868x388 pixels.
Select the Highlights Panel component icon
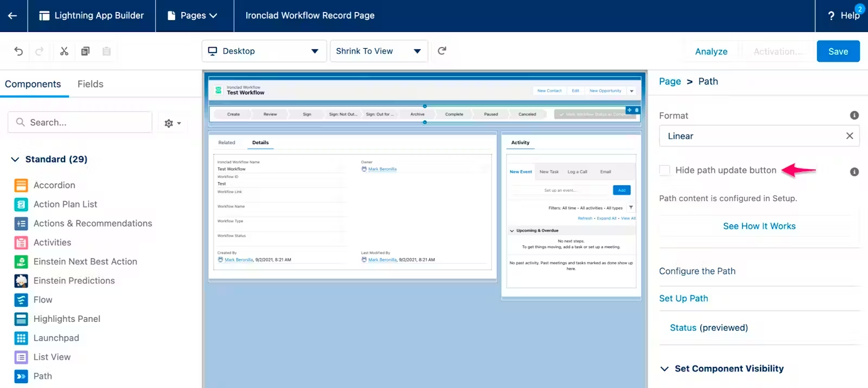pos(21,319)
